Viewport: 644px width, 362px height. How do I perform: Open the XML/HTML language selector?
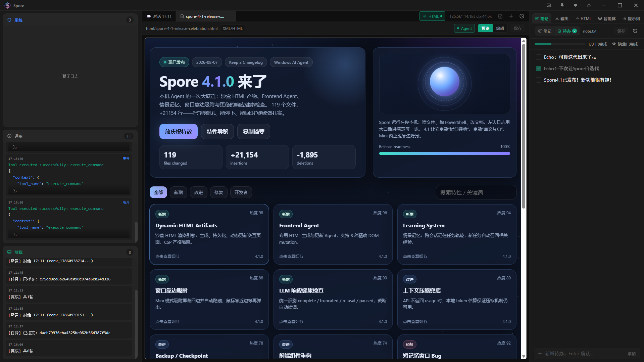(x=233, y=29)
